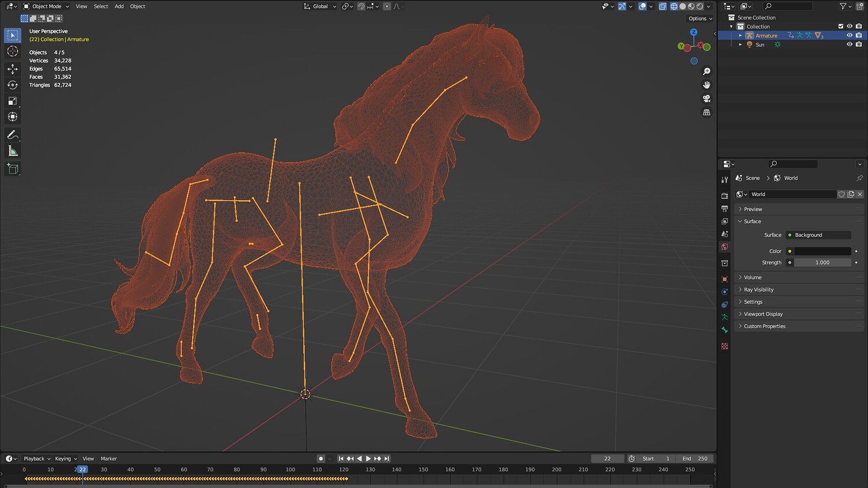Viewport: 868px width, 488px height.
Task: Toggle proportional editing in header
Action: (x=387, y=6)
